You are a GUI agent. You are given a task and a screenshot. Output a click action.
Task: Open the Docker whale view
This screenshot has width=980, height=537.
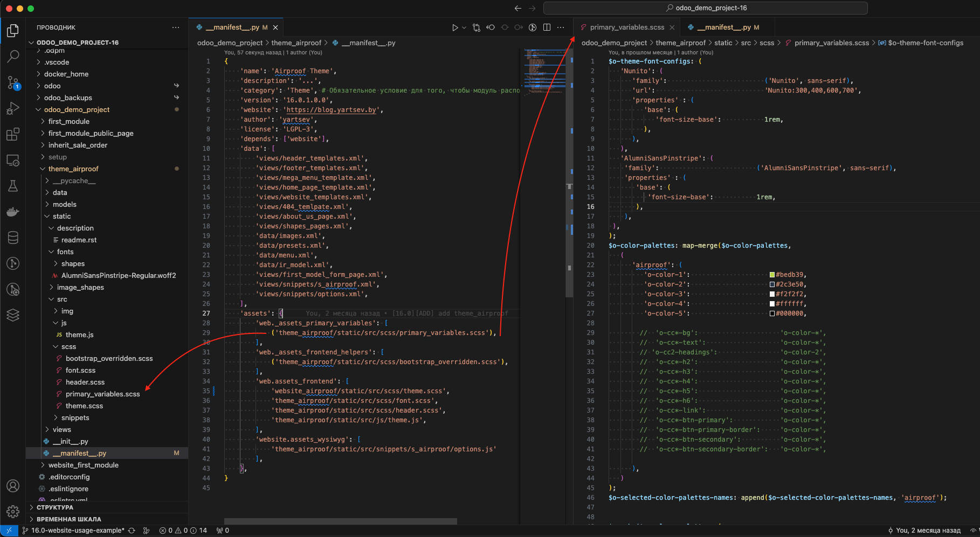coord(13,212)
